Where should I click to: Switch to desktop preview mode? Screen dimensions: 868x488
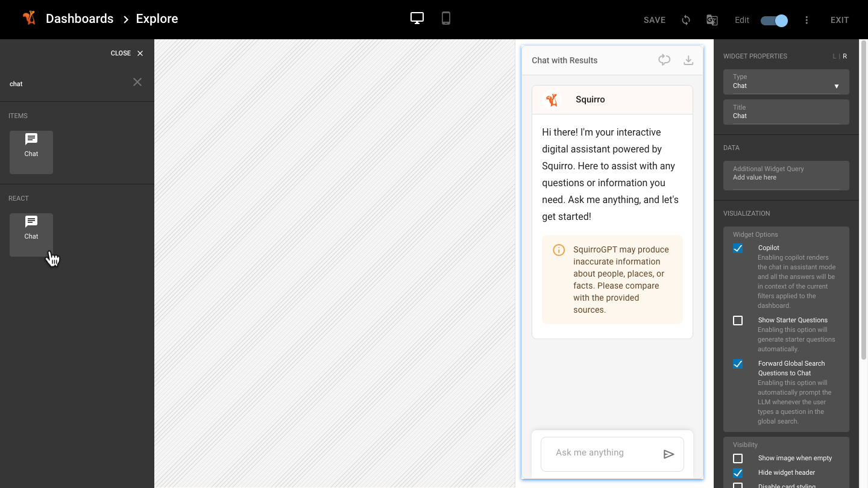[417, 18]
